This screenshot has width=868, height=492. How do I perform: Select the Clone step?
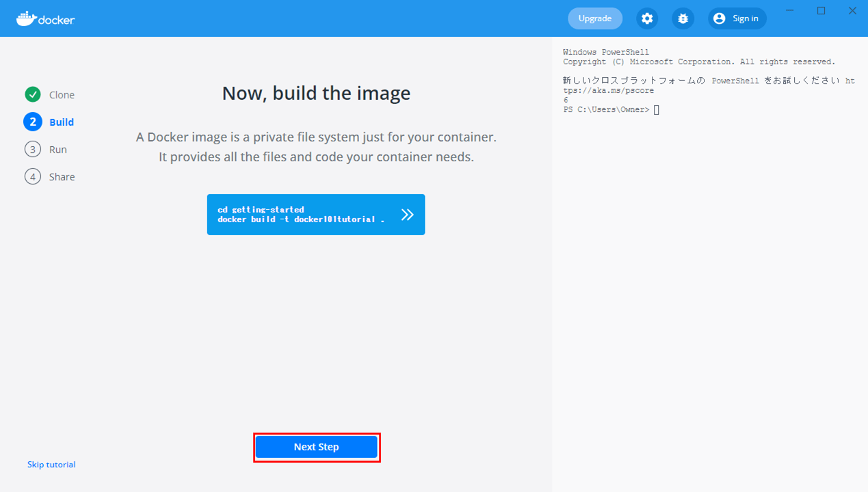(x=50, y=94)
